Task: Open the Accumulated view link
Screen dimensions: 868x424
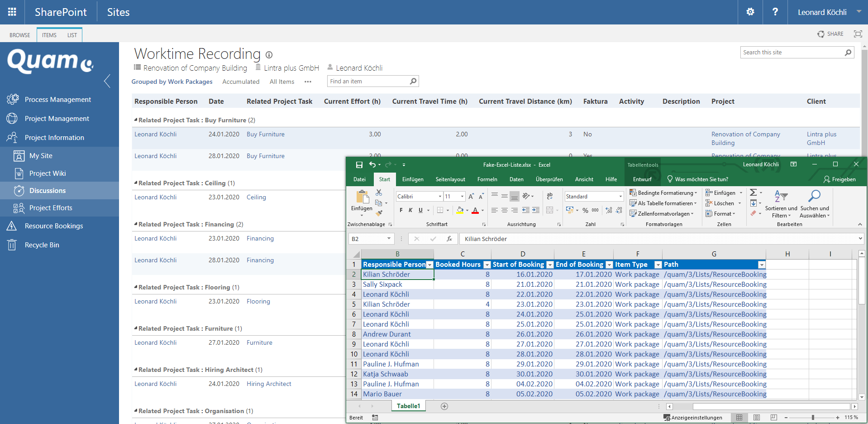Action: click(241, 82)
